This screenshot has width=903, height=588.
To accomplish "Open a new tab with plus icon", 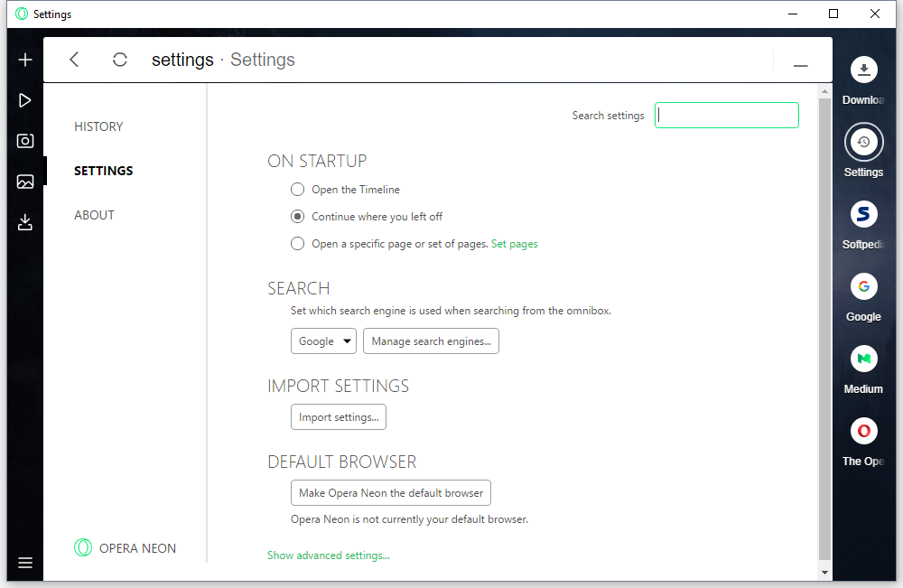I will (24, 60).
